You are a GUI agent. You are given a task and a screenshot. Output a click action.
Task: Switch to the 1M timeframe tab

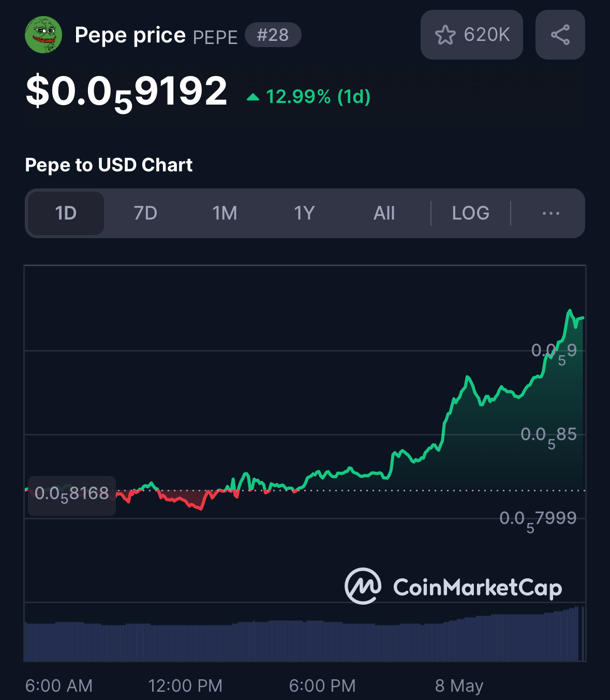pyautogui.click(x=225, y=213)
